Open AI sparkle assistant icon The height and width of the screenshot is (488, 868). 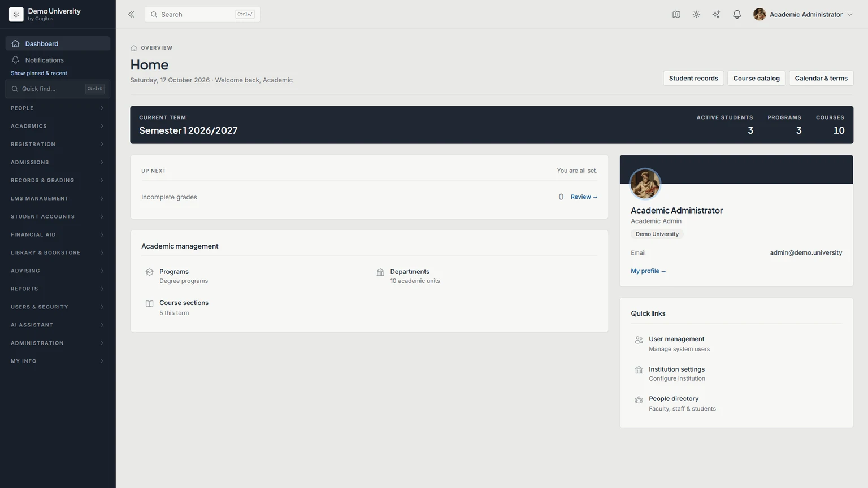point(716,15)
